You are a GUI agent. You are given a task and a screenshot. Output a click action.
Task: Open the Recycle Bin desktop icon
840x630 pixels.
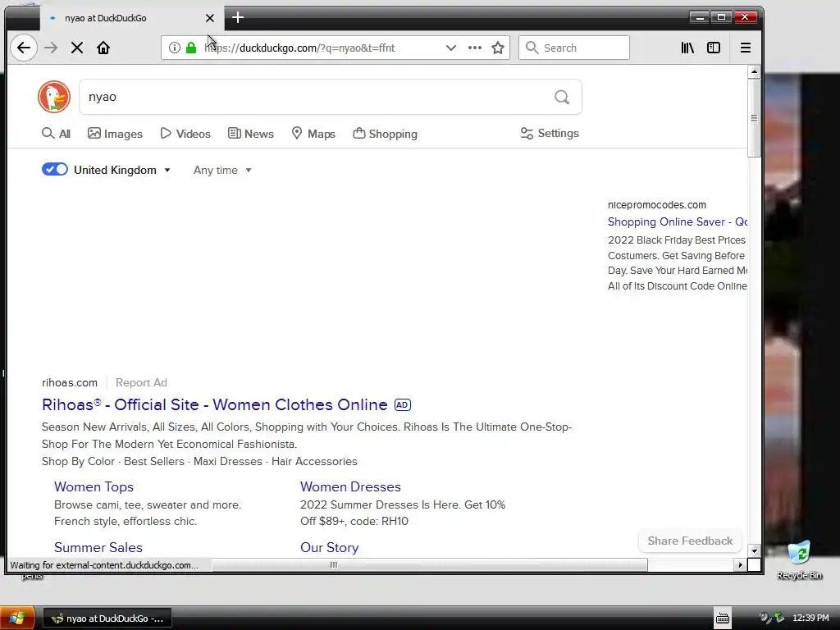pos(799,559)
